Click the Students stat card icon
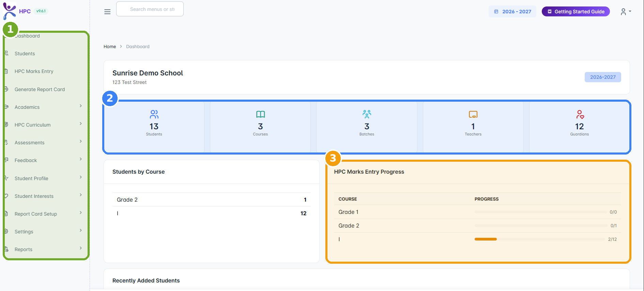This screenshot has width=644, height=291. pyautogui.click(x=154, y=114)
